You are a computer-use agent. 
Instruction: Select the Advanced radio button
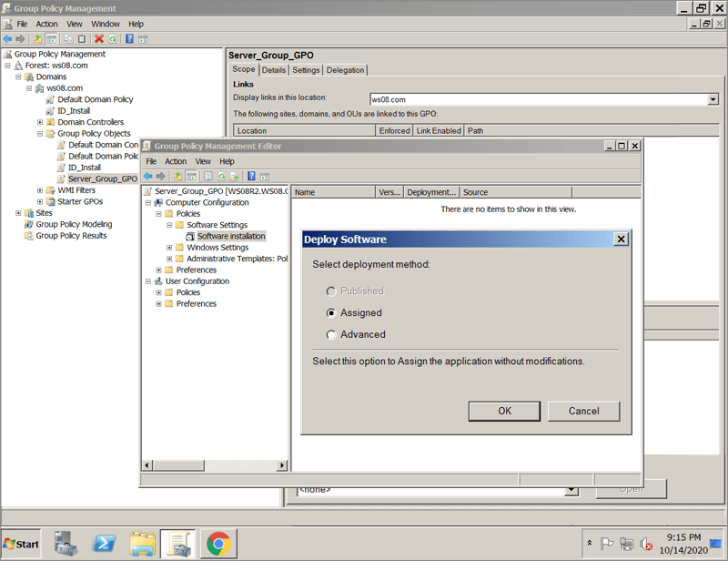[x=331, y=334]
